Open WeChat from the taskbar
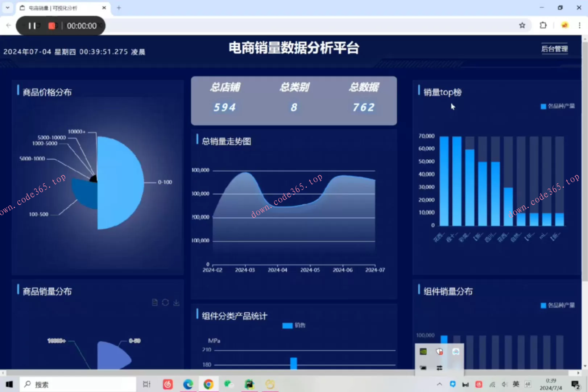The width and height of the screenshot is (588, 392). pos(229,384)
